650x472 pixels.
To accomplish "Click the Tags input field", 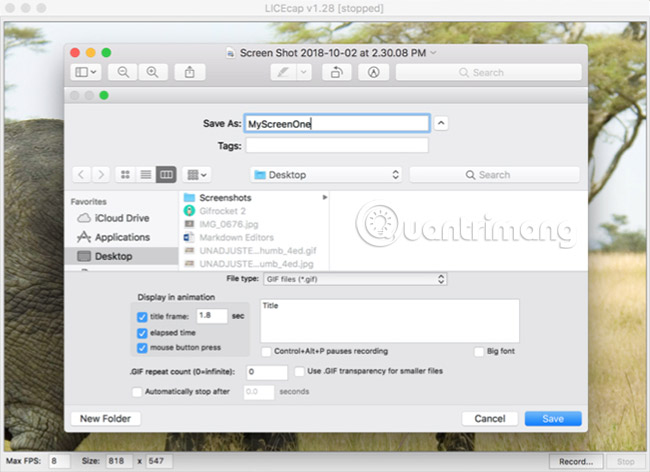I will 337,145.
